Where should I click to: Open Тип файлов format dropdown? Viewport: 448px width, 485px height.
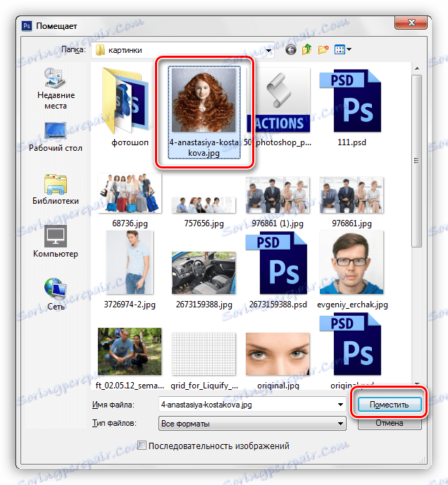coord(252,423)
